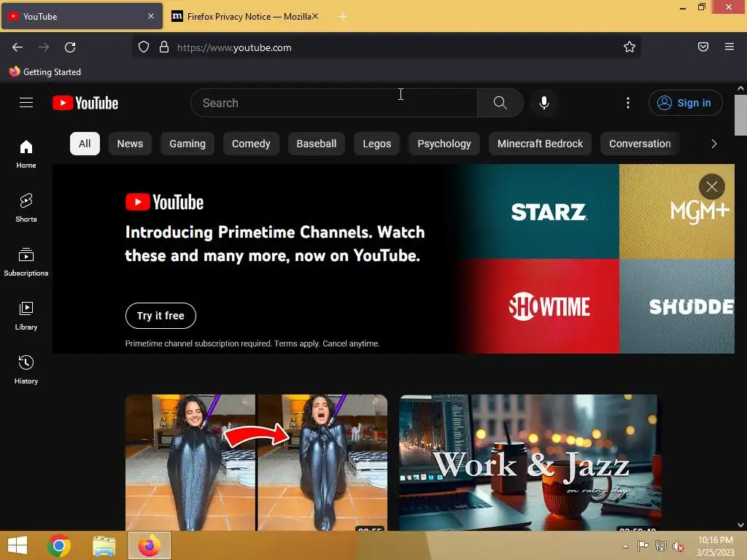Bookmark this page with star icon
Viewport: 747px width, 560px height.
630,47
